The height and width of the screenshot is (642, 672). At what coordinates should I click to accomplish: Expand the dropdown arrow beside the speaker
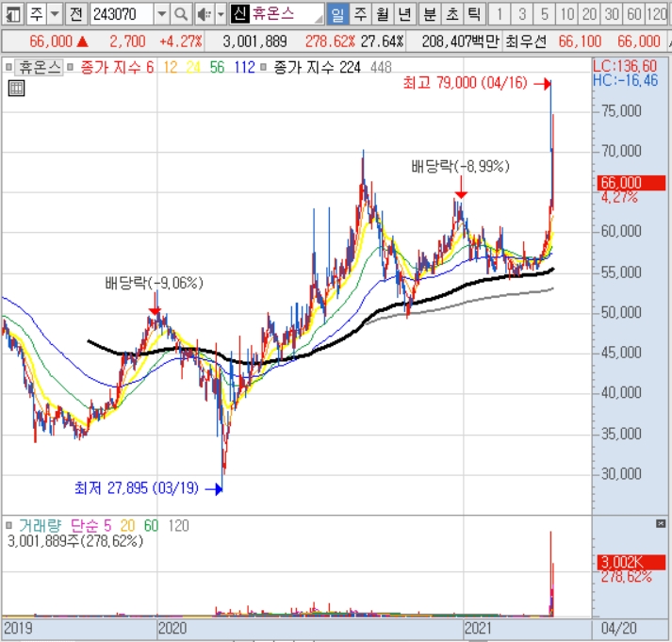[221, 14]
